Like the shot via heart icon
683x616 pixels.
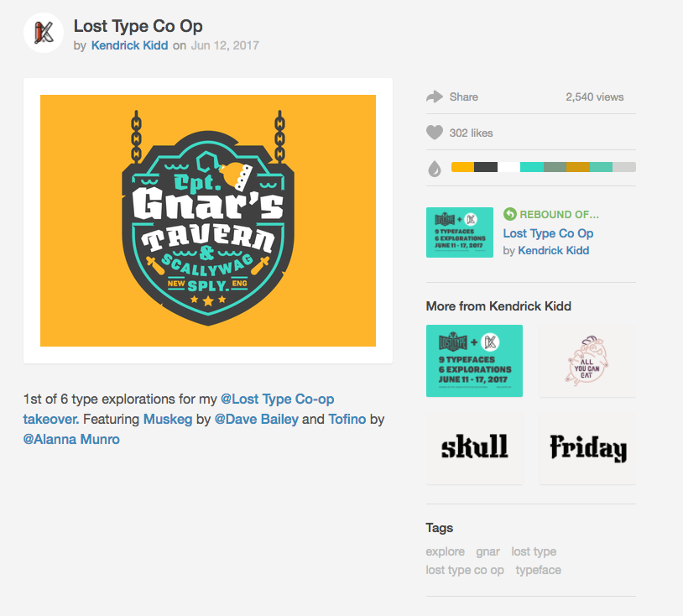435,133
